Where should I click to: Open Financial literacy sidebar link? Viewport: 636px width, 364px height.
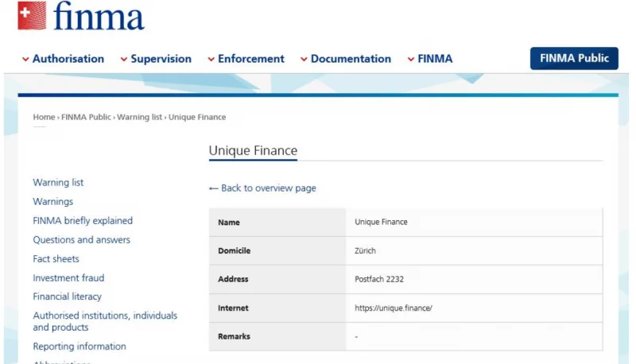click(x=68, y=296)
